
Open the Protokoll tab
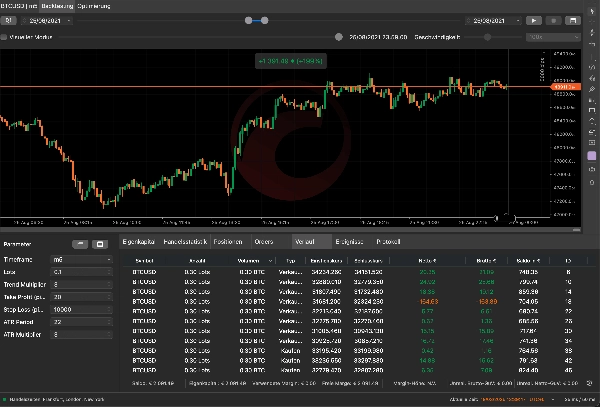pos(388,242)
